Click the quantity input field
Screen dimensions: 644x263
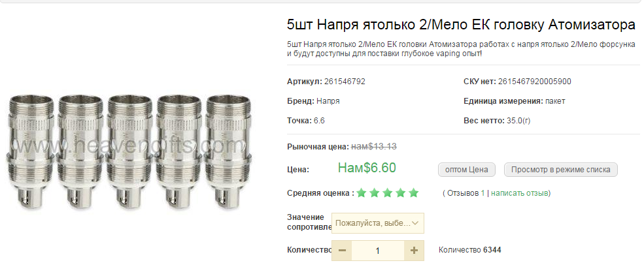tap(378, 251)
